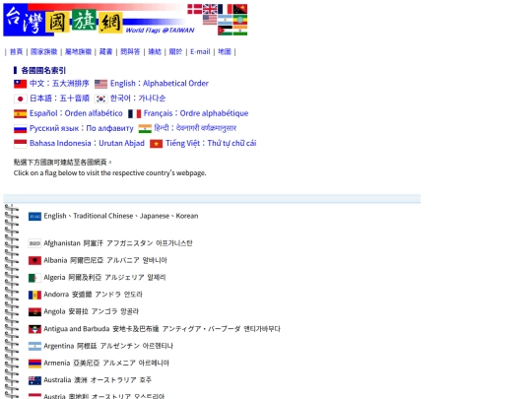The width and height of the screenshot is (532, 399).
Task: Click the 各國國名索引 section heading
Action: tap(43, 71)
